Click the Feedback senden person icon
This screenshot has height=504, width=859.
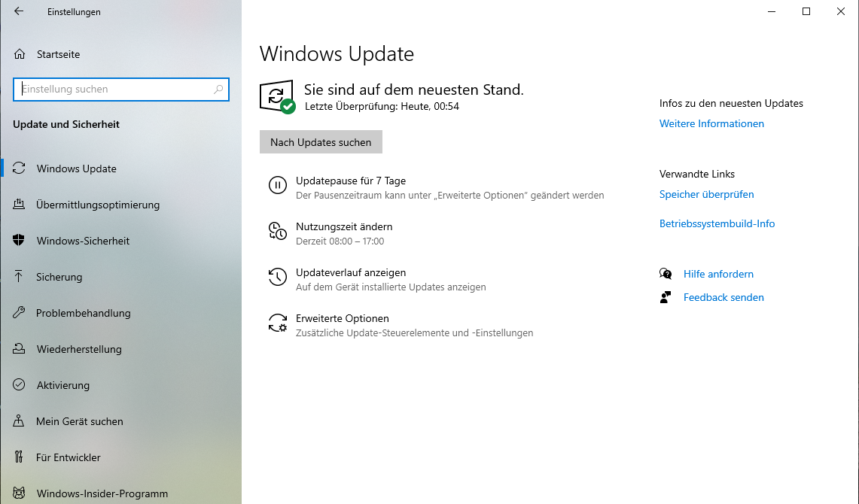[x=666, y=297]
